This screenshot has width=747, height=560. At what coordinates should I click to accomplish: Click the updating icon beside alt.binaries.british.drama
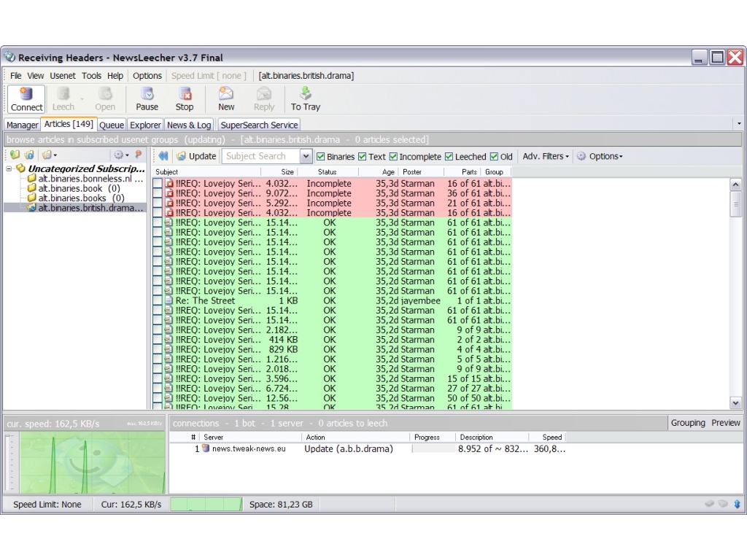point(31,208)
